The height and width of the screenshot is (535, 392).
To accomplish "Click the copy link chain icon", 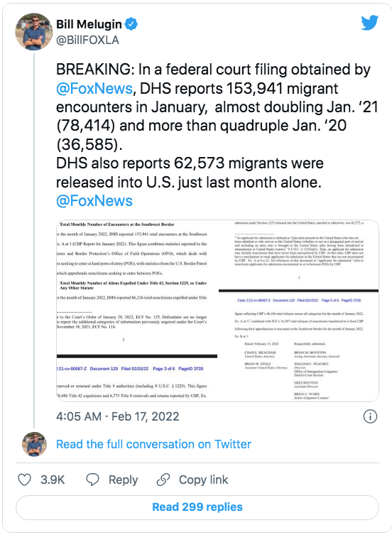I will click(163, 480).
